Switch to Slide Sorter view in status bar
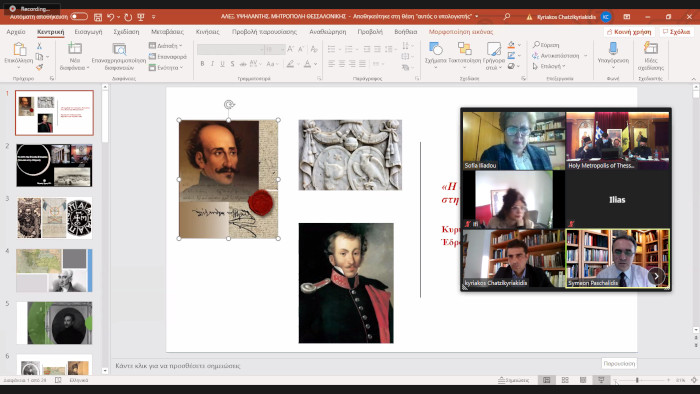700x394 pixels. pos(565,380)
